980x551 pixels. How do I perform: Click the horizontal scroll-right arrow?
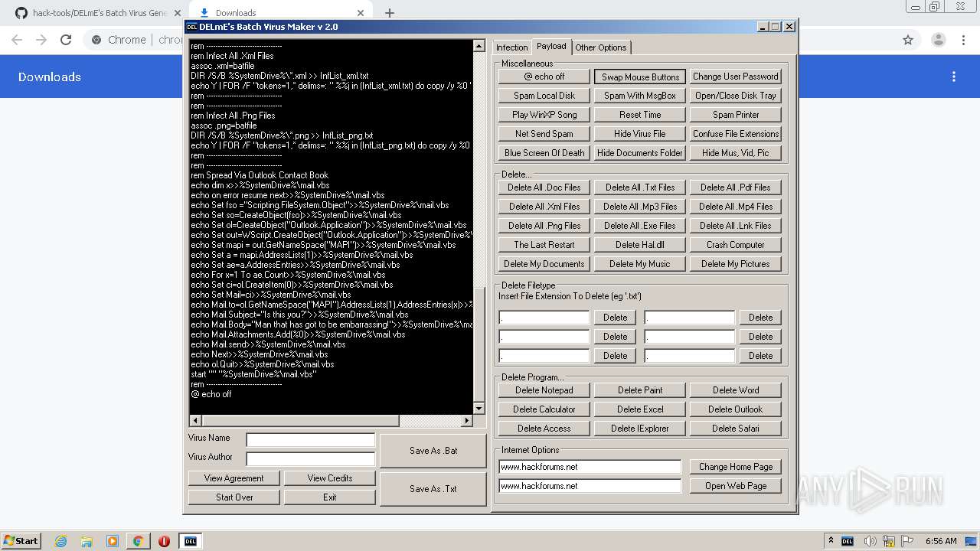tap(467, 421)
